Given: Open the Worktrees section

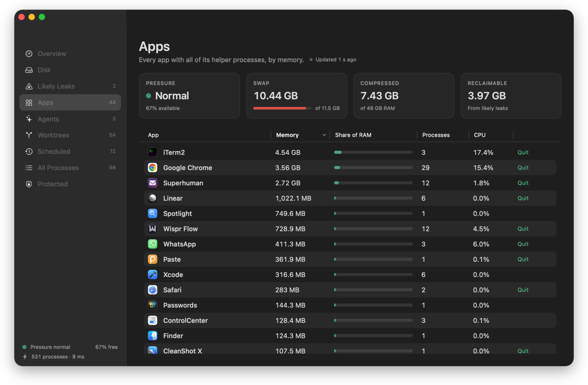Looking at the screenshot, I should [70, 135].
